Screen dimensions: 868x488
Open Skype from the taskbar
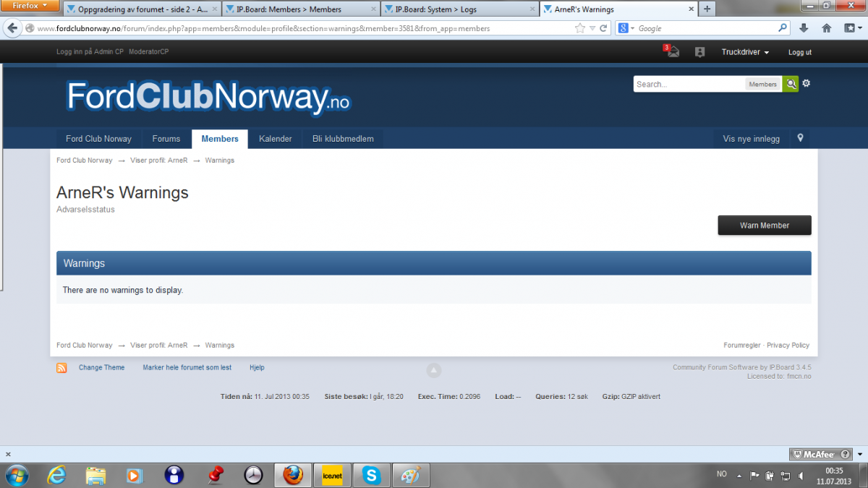tap(372, 475)
